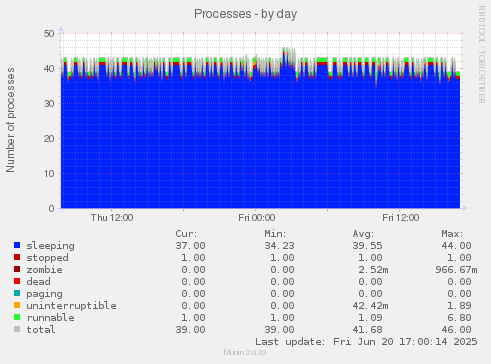Click the gray total legend swatch
The width and height of the screenshot is (491, 364).
(x=17, y=329)
